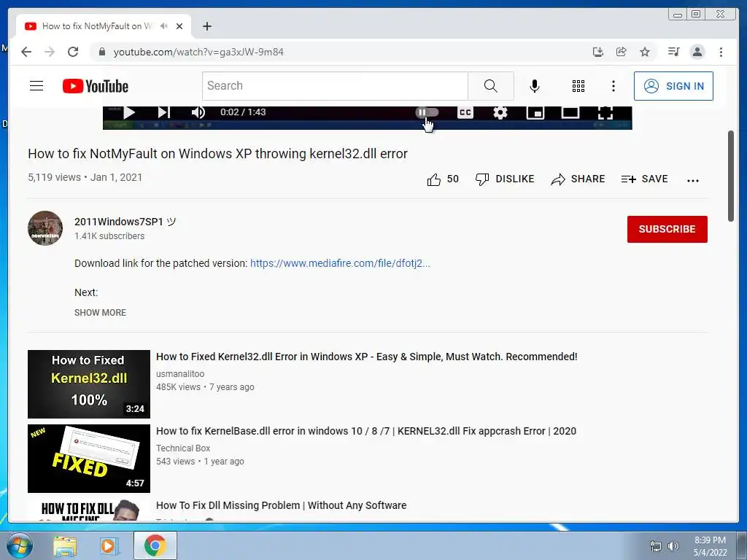
Task: View site info lock icon
Action: [x=101, y=52]
